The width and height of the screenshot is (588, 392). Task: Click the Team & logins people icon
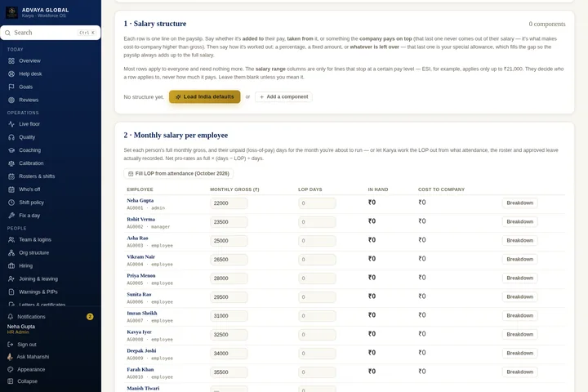coord(11,239)
